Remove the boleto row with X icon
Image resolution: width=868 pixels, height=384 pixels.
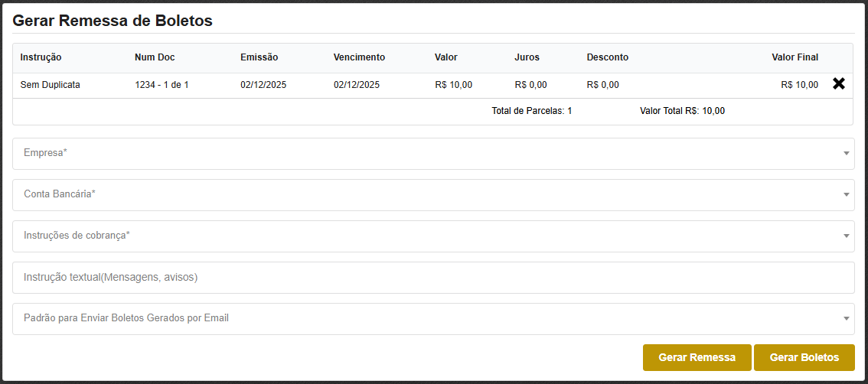839,85
